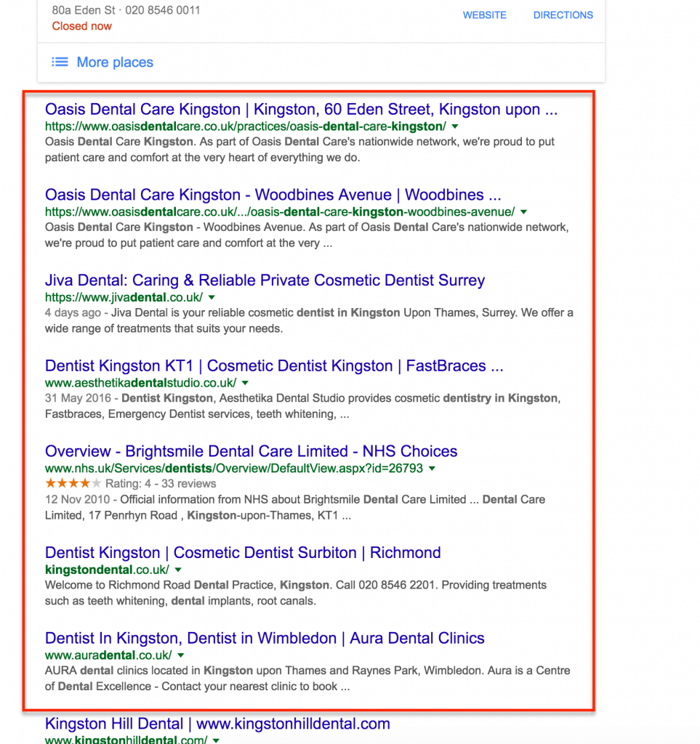This screenshot has height=744, width=700.
Task: Click the '31 May 2016' Aesthetika snippet
Action: [303, 405]
